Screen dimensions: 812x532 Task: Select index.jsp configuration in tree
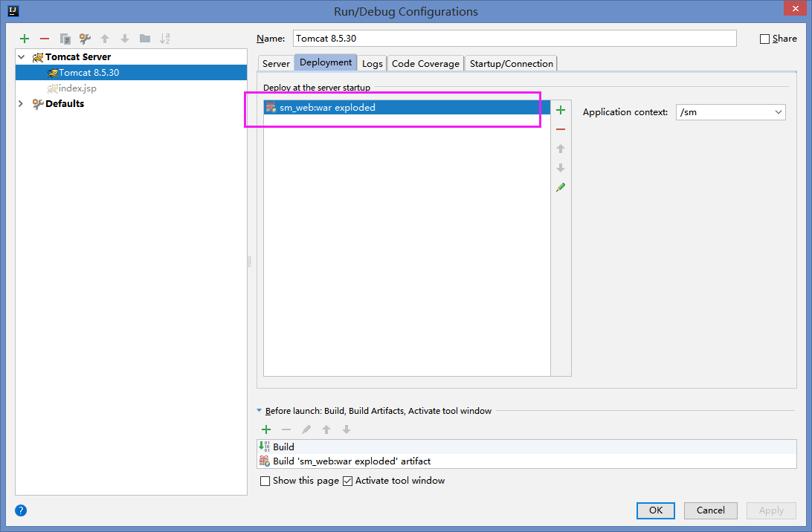point(131,88)
